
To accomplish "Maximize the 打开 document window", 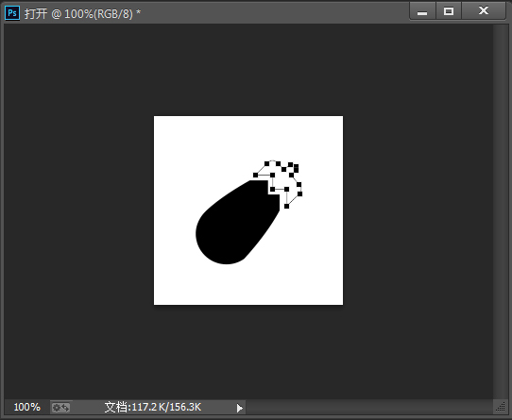I will (x=449, y=11).
